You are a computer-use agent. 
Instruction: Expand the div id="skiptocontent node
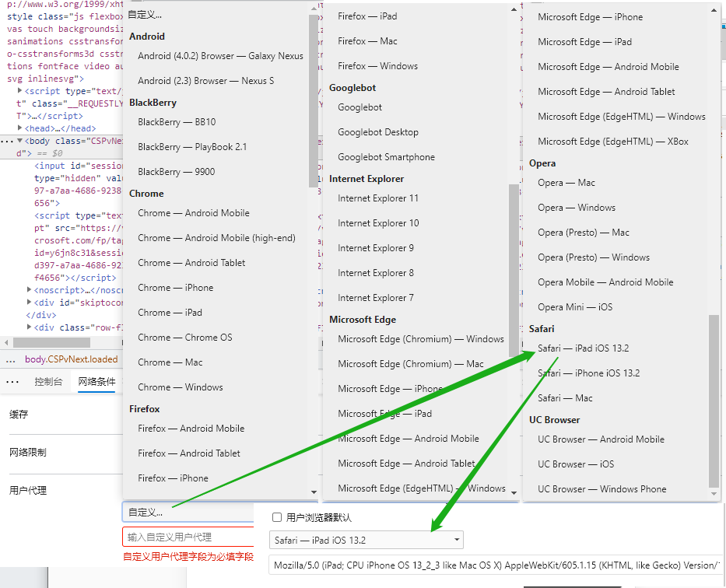tap(29, 302)
